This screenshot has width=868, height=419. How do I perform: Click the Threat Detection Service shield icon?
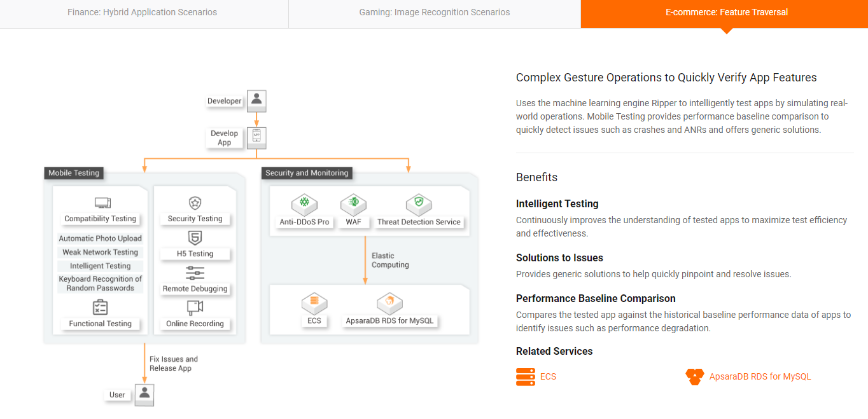[419, 204]
